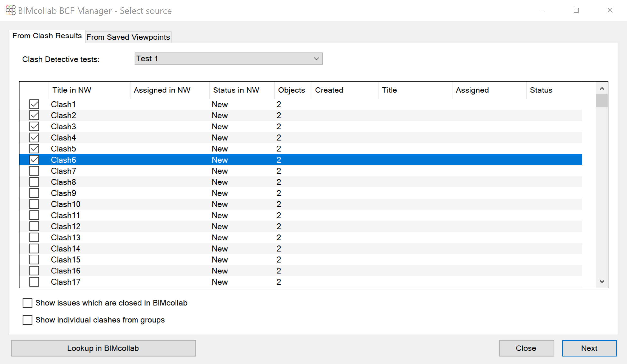This screenshot has width=627, height=364.
Task: Select the Clash6 highlighted row title
Action: click(x=63, y=160)
